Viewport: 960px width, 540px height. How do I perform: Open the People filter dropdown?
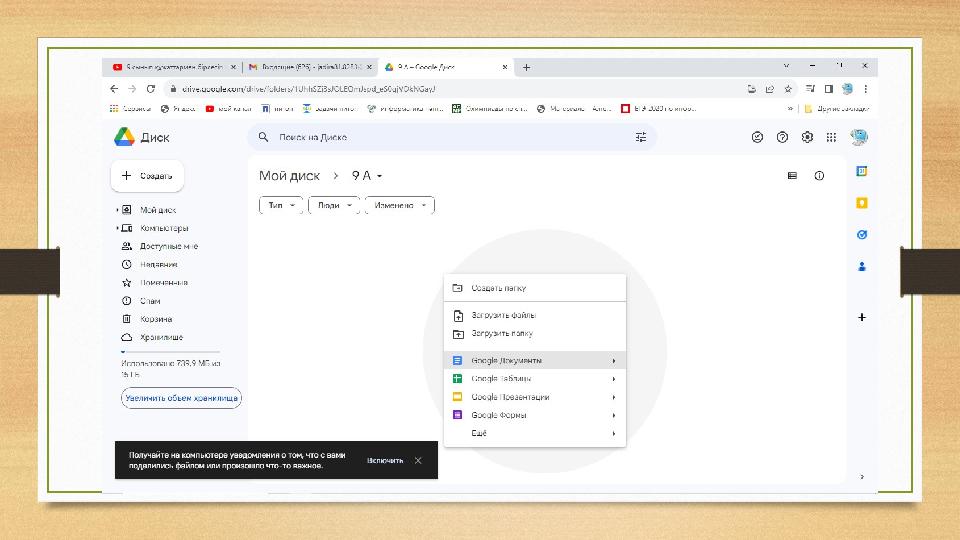pyautogui.click(x=334, y=205)
